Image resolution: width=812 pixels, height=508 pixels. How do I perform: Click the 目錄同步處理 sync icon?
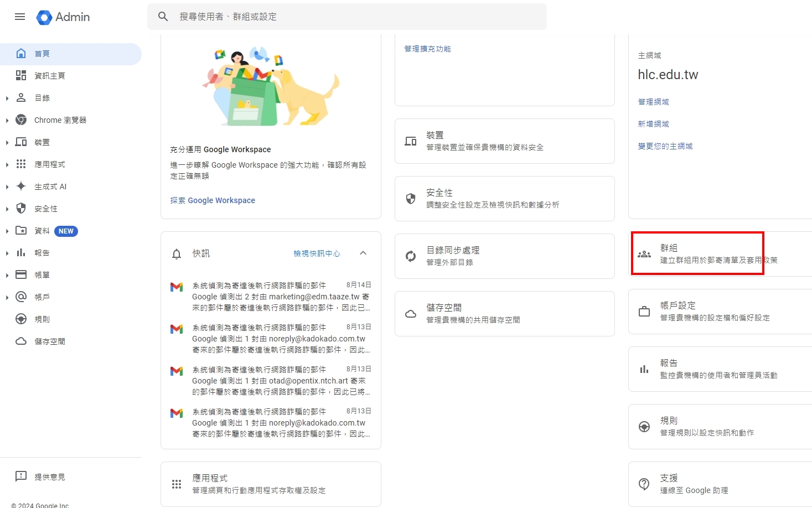411,256
